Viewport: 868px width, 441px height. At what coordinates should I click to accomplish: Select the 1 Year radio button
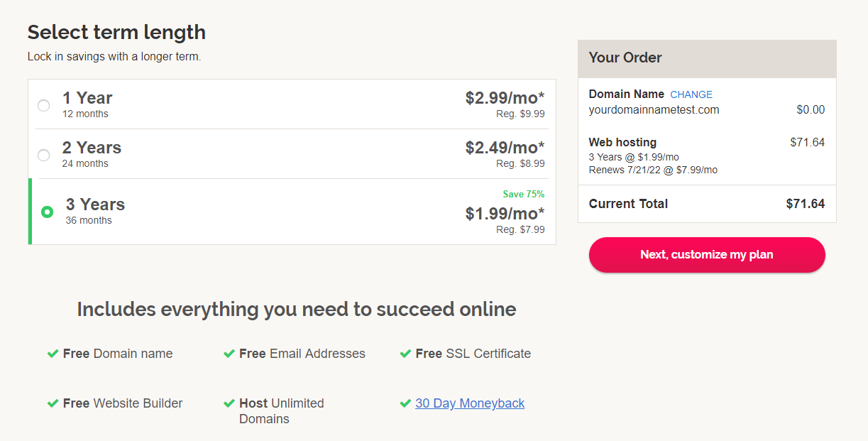pyautogui.click(x=44, y=105)
